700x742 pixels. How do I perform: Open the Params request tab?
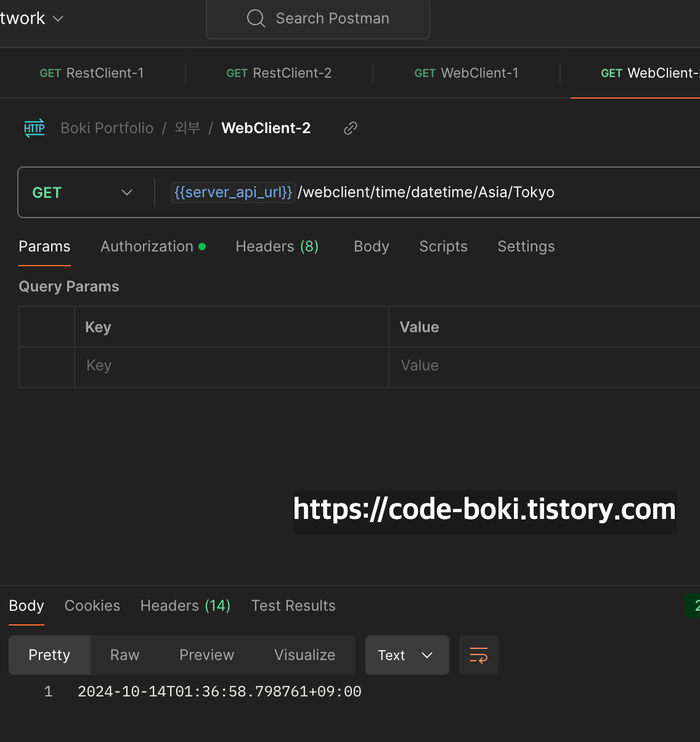(x=44, y=247)
